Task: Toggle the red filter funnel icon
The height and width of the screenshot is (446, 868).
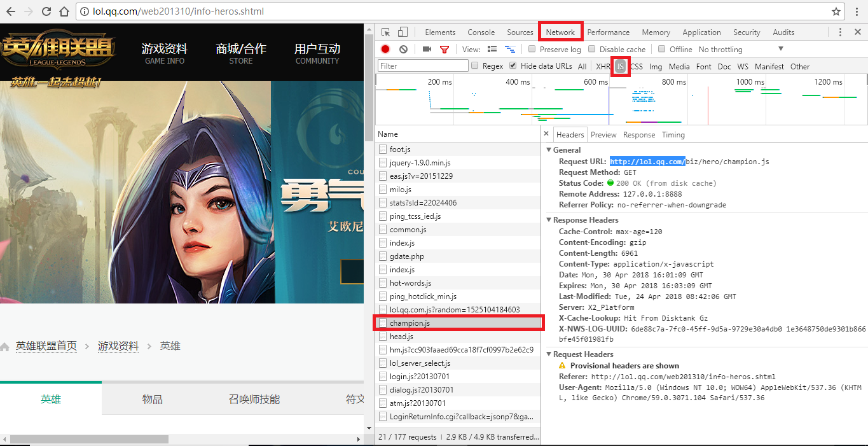Action: tap(444, 50)
